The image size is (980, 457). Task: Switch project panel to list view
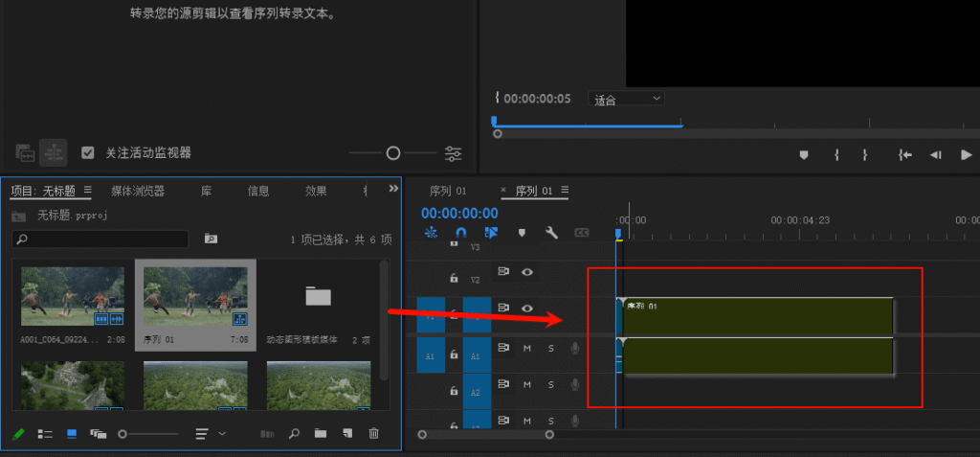click(45, 434)
